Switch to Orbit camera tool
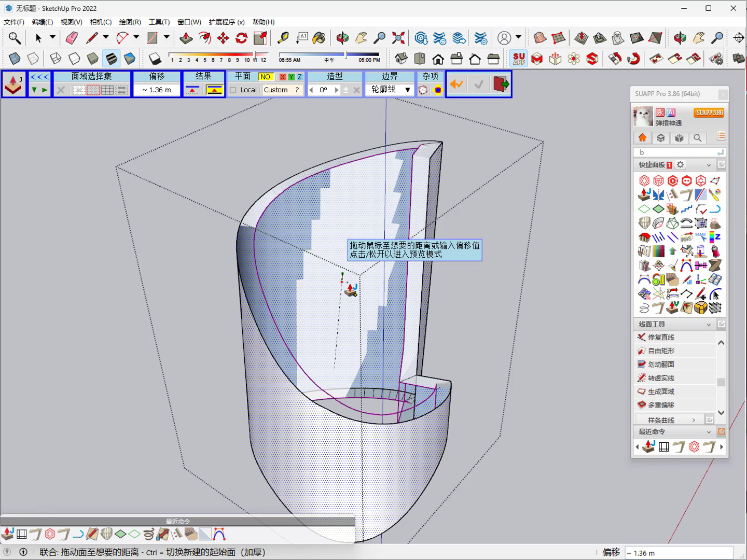This screenshot has height=560, width=747. pyautogui.click(x=342, y=38)
